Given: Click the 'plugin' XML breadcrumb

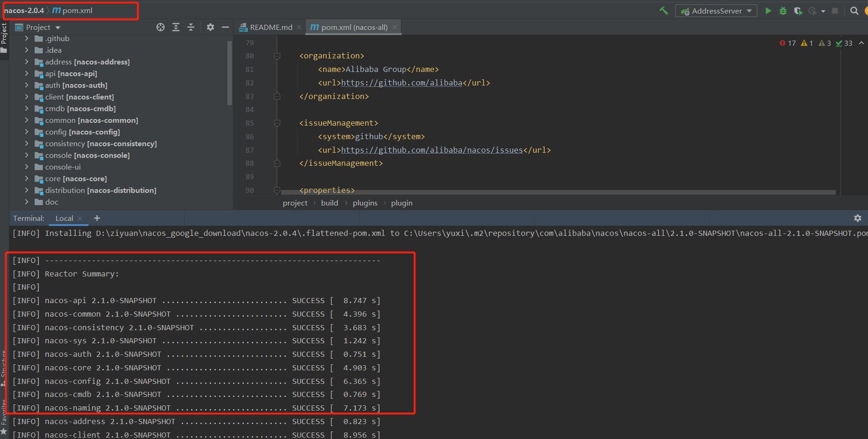Looking at the screenshot, I should (x=402, y=203).
